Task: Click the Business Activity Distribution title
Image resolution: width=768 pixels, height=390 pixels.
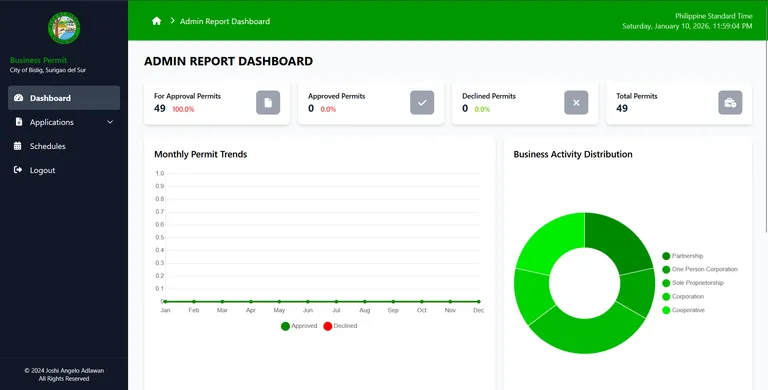Action: click(573, 154)
